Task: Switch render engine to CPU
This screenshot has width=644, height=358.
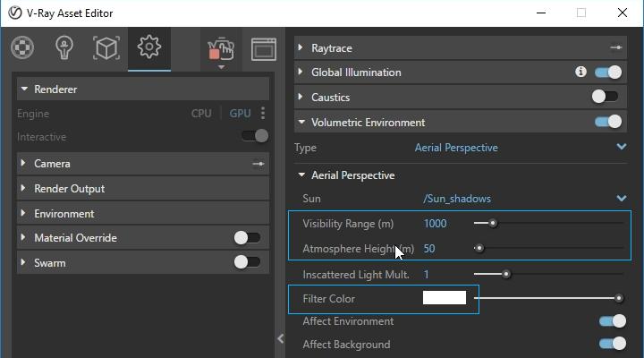Action: point(201,114)
